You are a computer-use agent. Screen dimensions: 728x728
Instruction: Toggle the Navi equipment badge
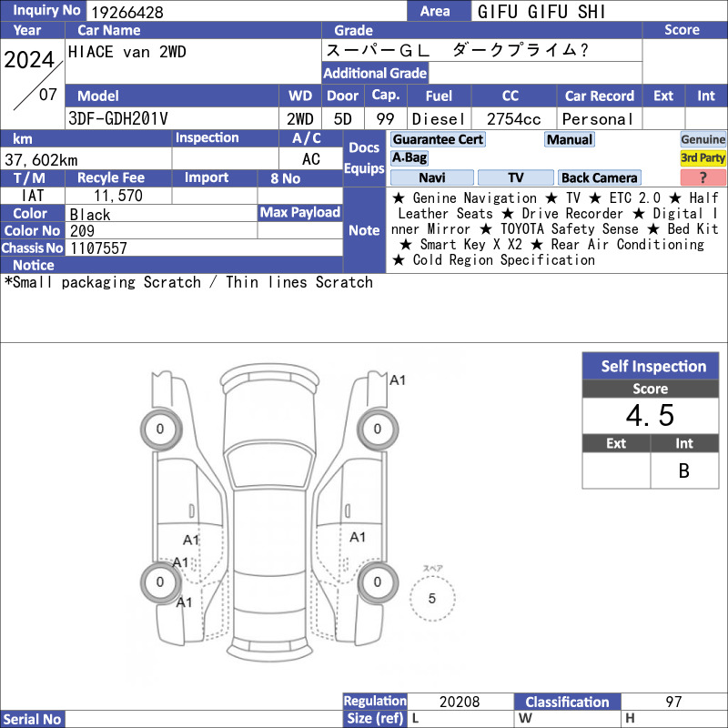tap(431, 177)
